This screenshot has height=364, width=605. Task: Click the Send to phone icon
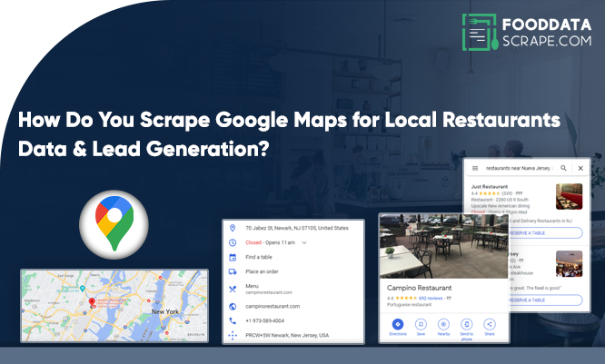[467, 324]
